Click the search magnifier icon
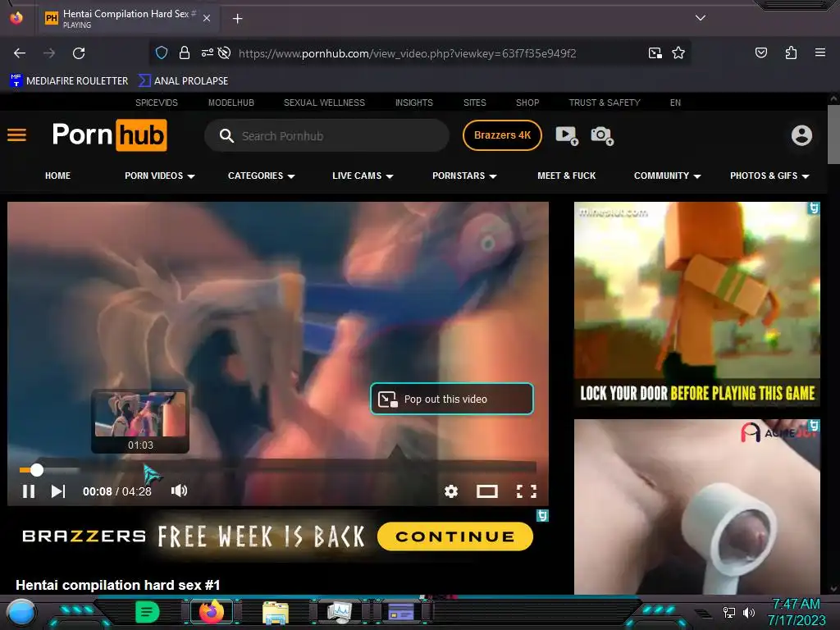The image size is (840, 630). [x=226, y=135]
